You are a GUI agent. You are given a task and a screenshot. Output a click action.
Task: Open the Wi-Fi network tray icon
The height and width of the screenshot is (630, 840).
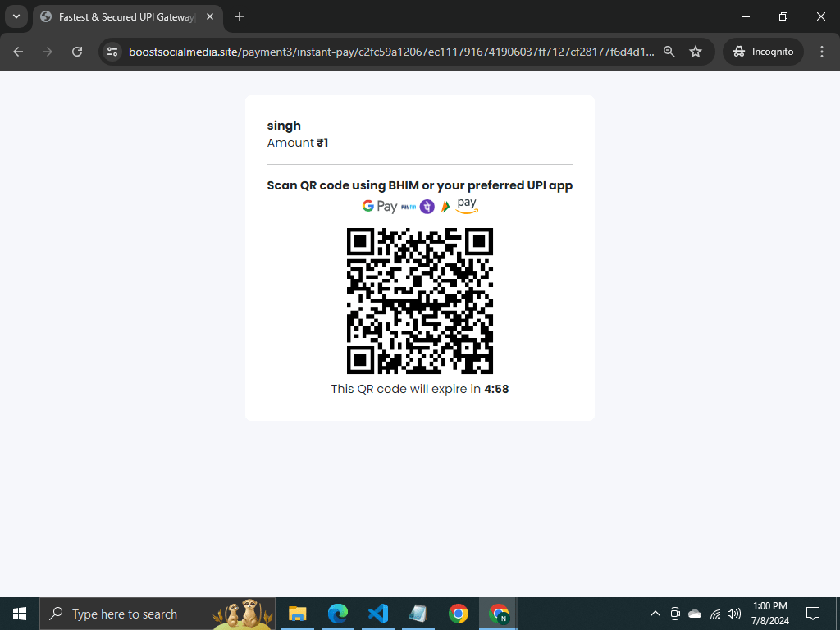point(715,614)
